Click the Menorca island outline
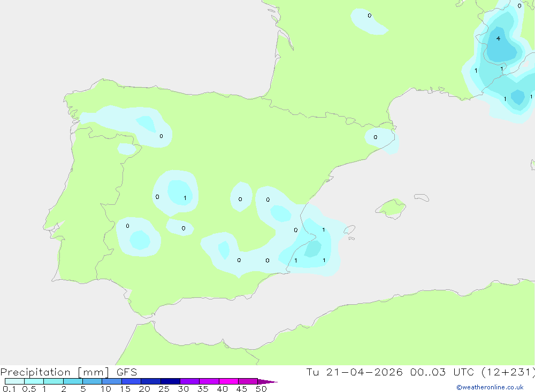535x392 pixels. tap(422, 197)
